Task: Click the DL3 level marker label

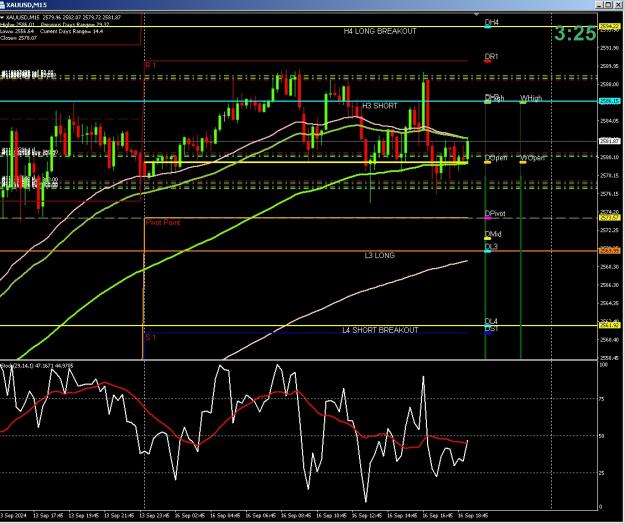Action: (491, 247)
